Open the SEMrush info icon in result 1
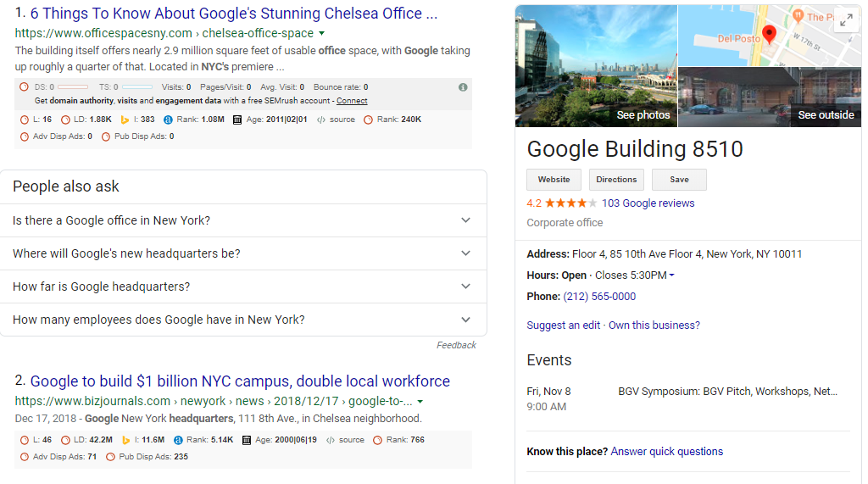The width and height of the screenshot is (868, 484). [463, 87]
